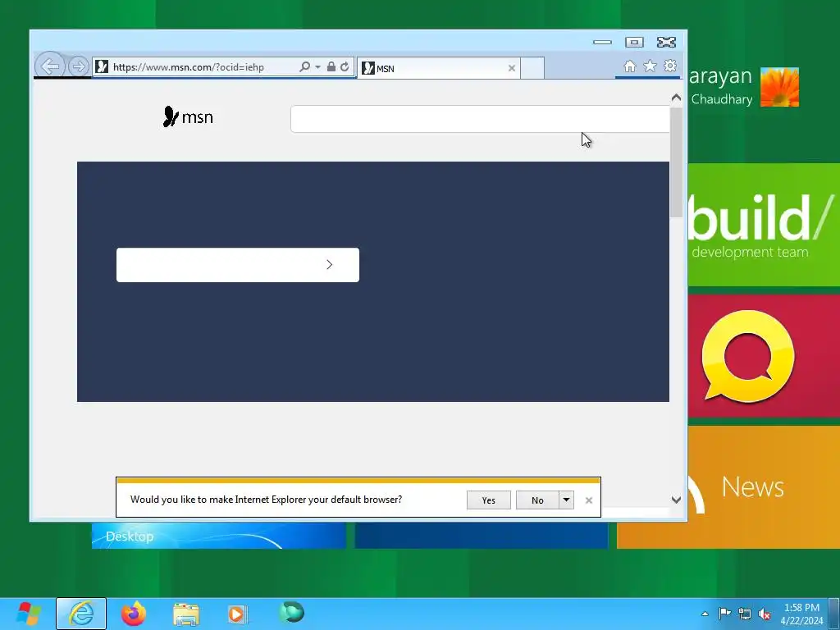The height and width of the screenshot is (630, 840).
Task: Open the Desktop tile on Start screen
Action: tap(218, 536)
